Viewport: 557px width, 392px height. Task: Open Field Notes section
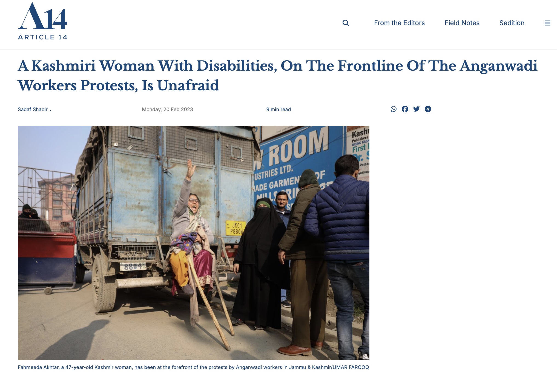tap(462, 23)
